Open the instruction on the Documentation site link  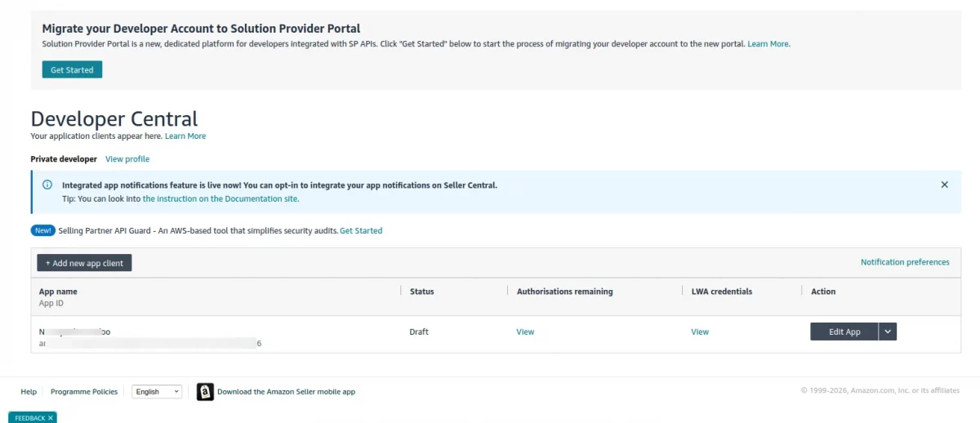(220, 198)
